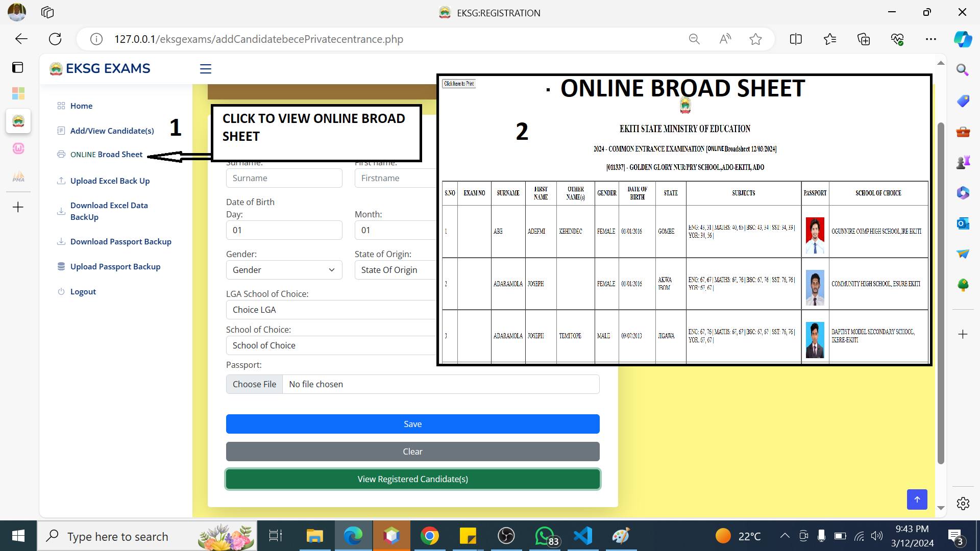Click the browser refresh icon

(x=55, y=39)
